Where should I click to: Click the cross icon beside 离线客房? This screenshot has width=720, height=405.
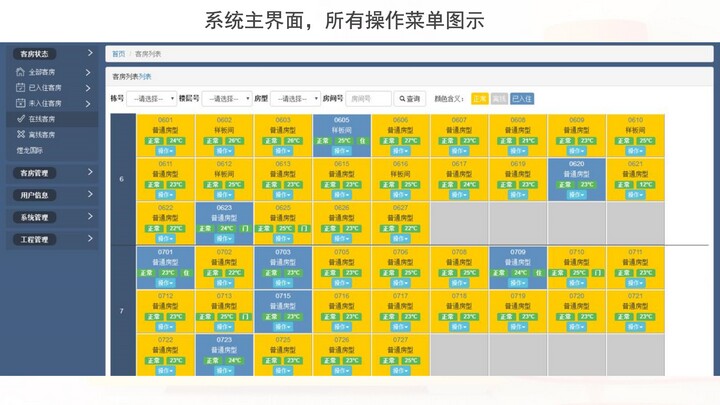pyautogui.click(x=19, y=133)
